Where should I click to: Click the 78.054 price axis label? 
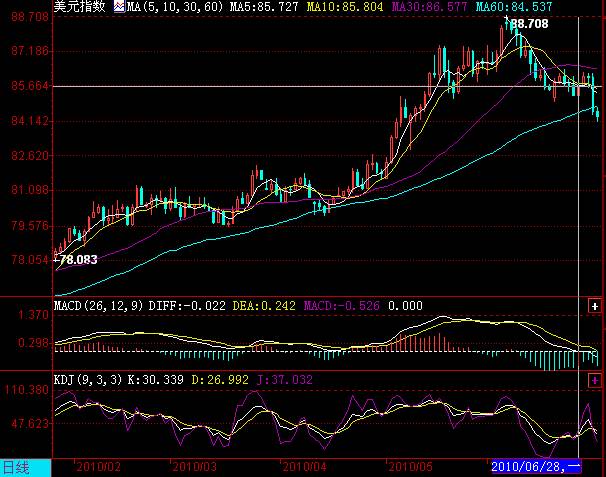coord(30,259)
